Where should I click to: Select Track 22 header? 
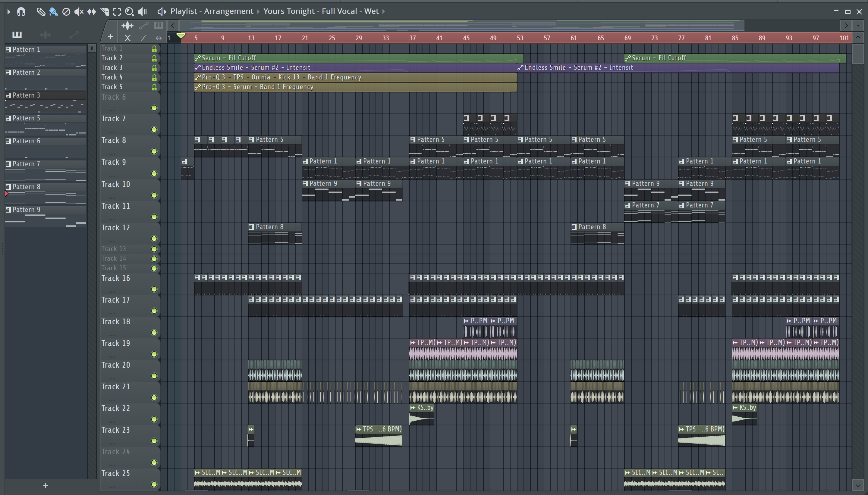tap(130, 414)
